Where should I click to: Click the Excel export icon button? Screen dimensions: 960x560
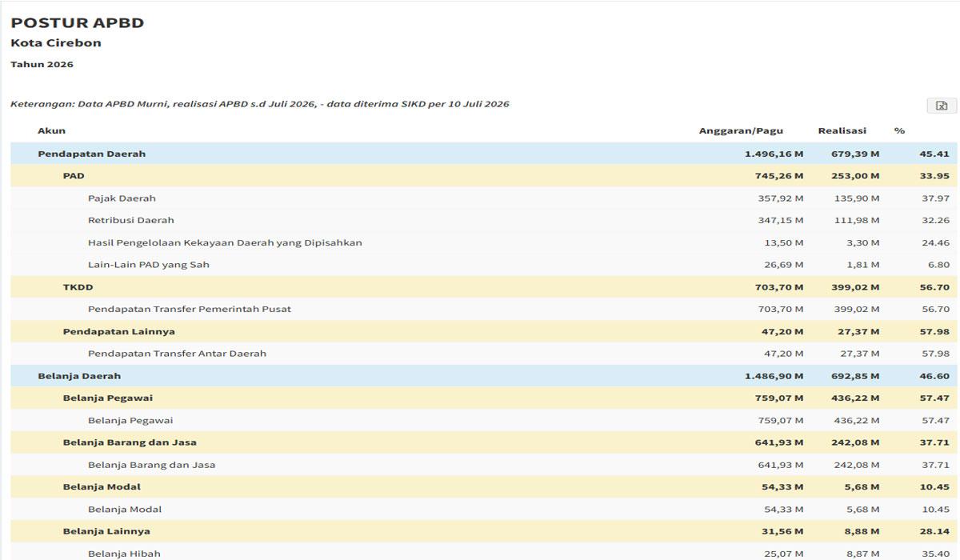tap(942, 106)
